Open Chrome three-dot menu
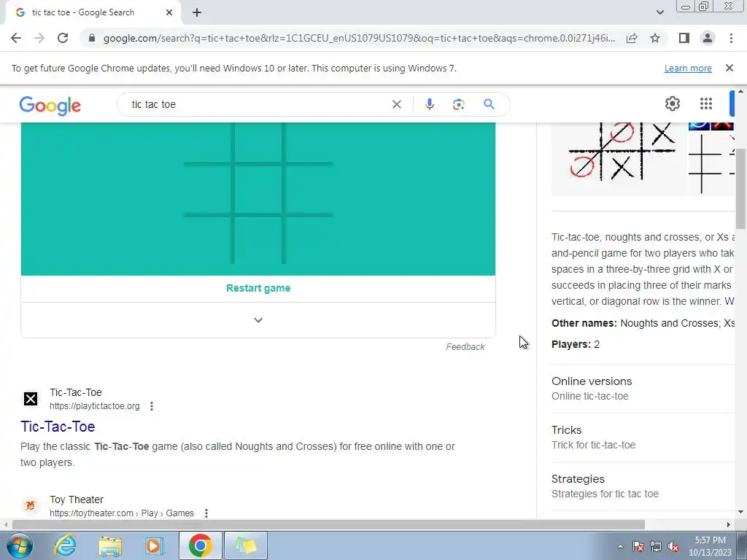 pos(731,38)
